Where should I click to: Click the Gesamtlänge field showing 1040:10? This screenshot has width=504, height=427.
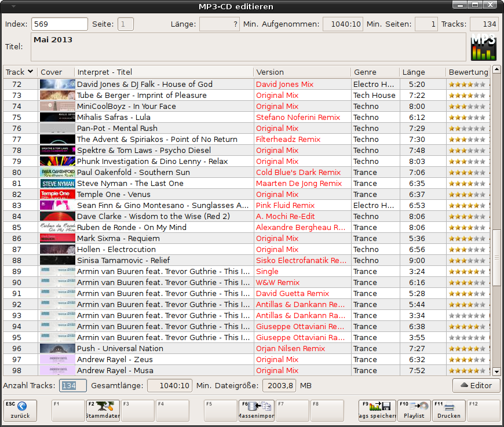pyautogui.click(x=170, y=385)
